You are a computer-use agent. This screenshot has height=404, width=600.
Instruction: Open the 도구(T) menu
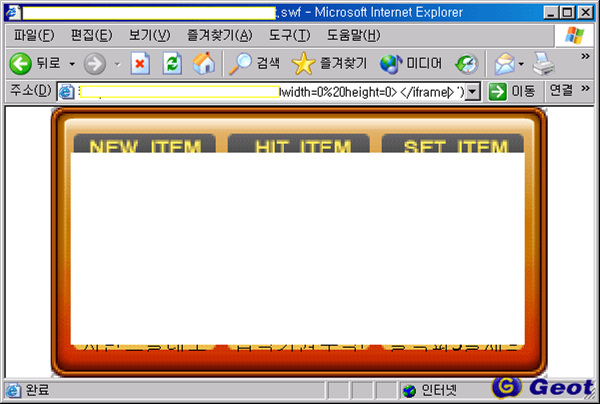pyautogui.click(x=289, y=36)
